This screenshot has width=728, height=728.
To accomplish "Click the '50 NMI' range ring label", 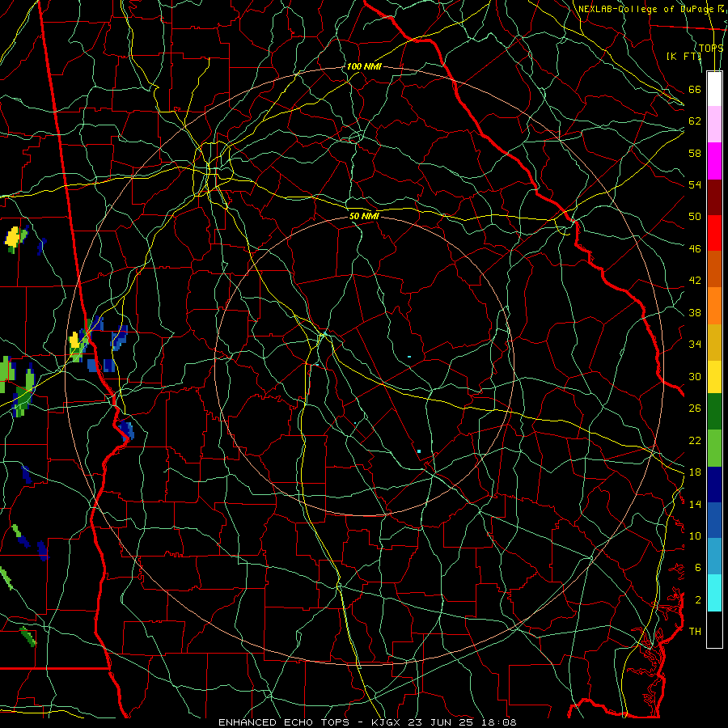I will point(364,216).
